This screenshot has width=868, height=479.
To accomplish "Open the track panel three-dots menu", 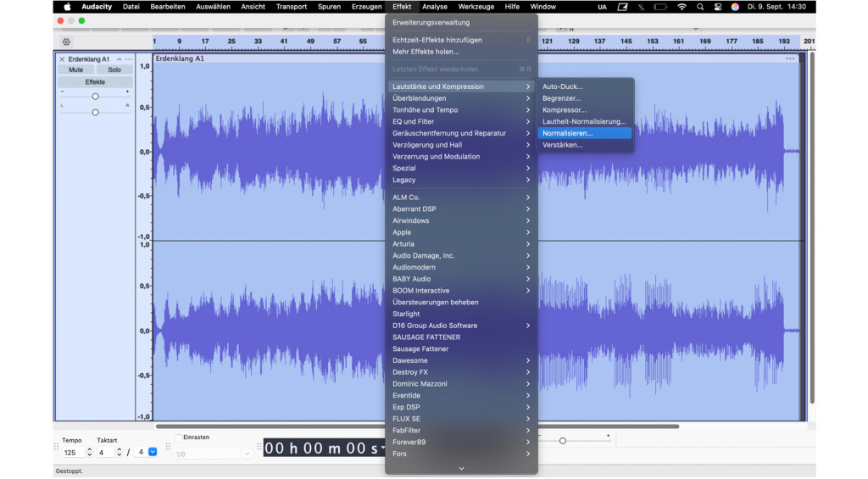I will (x=129, y=59).
